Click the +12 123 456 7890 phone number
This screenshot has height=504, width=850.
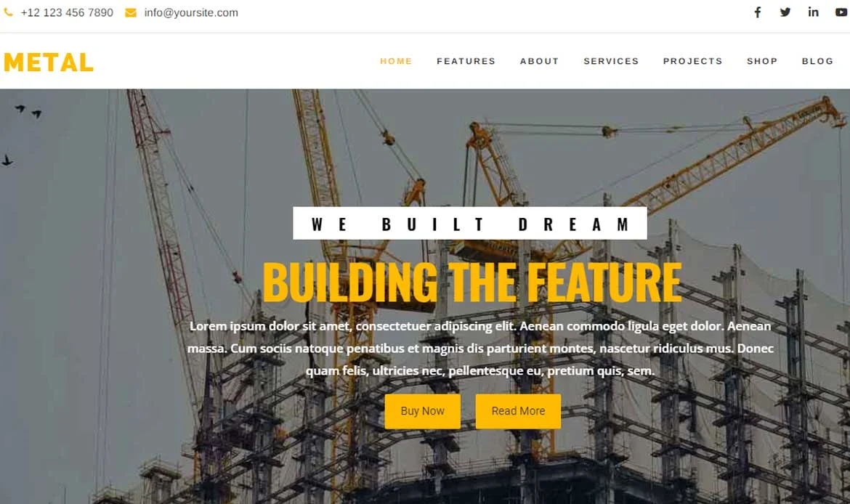pos(67,12)
